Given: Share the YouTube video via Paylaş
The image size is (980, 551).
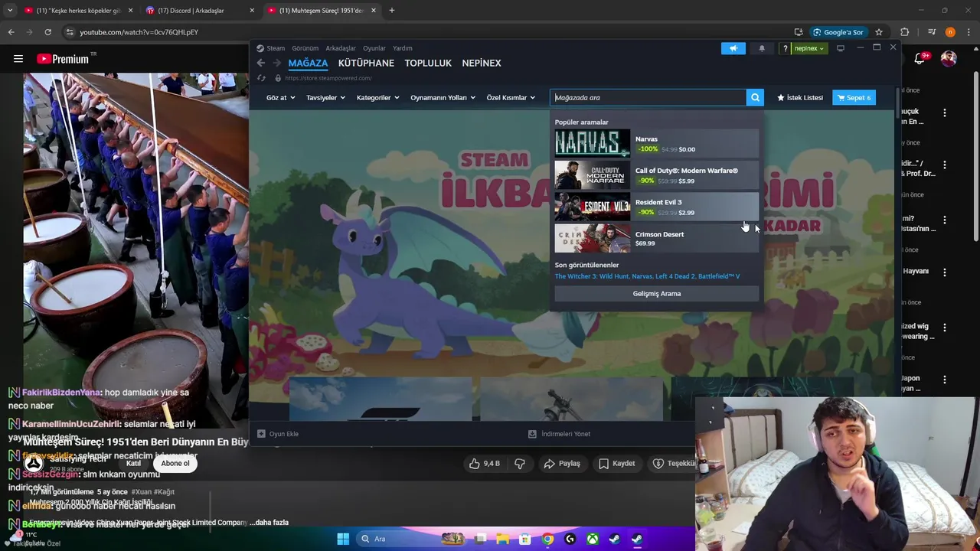Looking at the screenshot, I should click(562, 464).
